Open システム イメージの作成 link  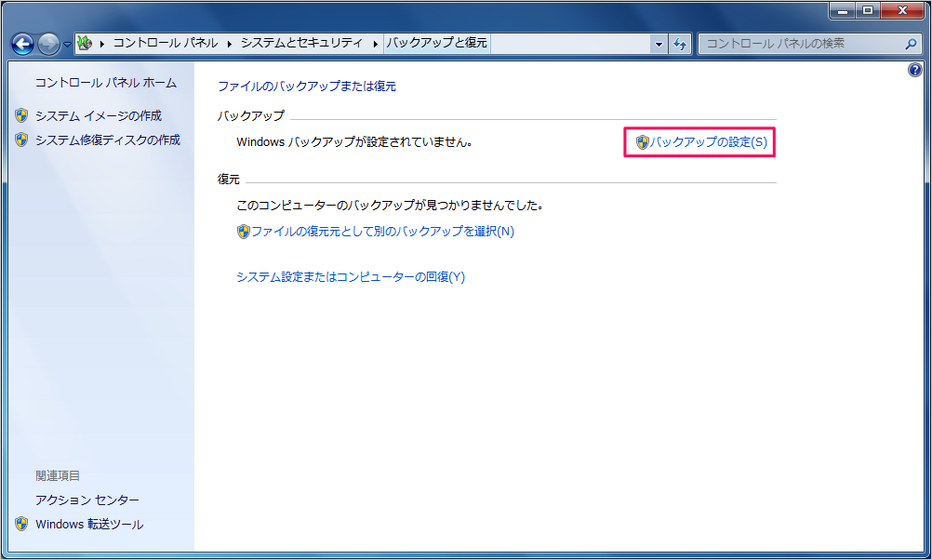(x=99, y=115)
